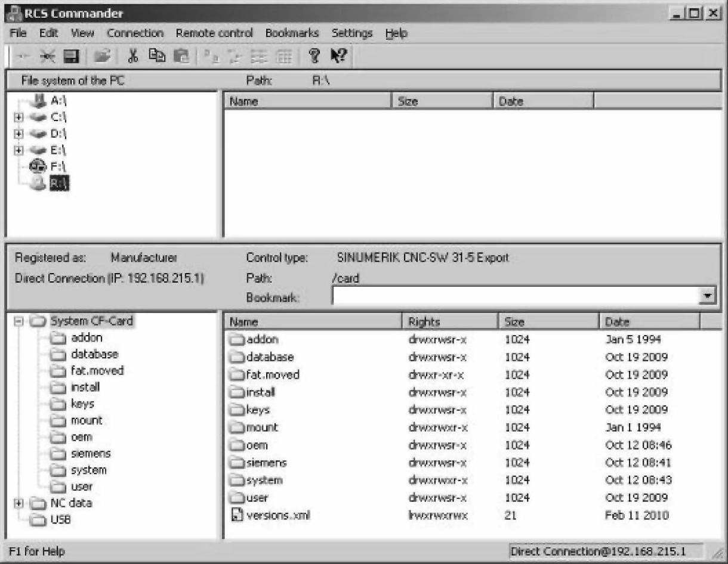Select the keys folder in the tree
728x564 pixels.
coord(82,404)
